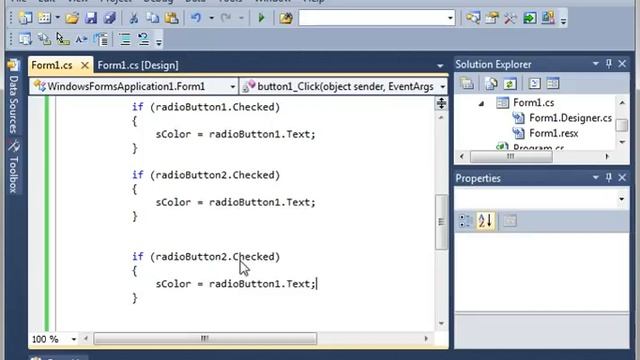
Task: Click the code editor vertical scrollbar thumb
Action: [x=441, y=222]
